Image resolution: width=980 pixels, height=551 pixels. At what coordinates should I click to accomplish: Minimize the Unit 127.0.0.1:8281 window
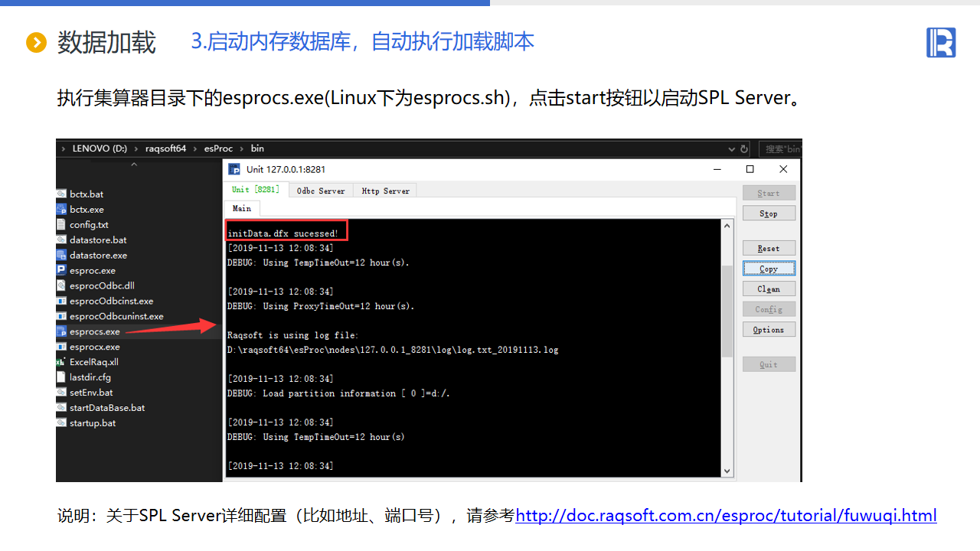717,169
